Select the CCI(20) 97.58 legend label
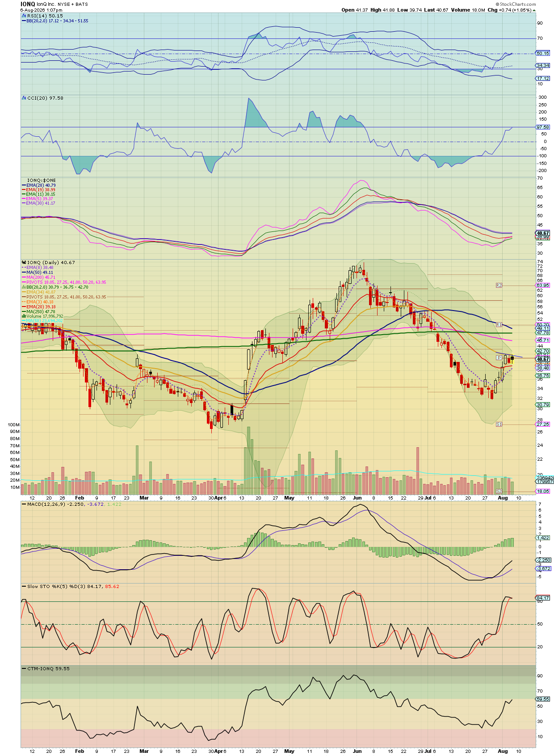 click(45, 98)
